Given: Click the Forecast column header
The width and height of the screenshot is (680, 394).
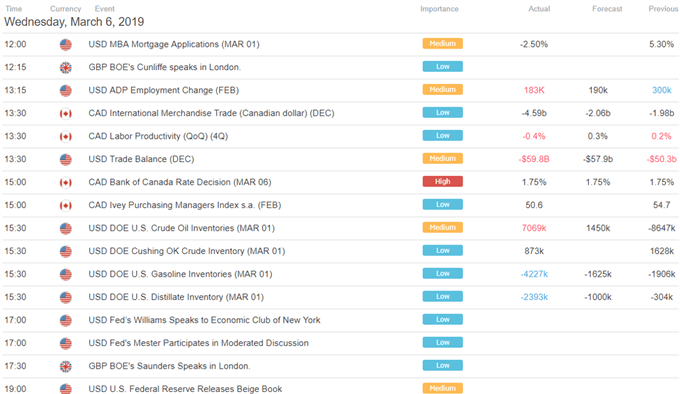Looking at the screenshot, I should tap(607, 9).
